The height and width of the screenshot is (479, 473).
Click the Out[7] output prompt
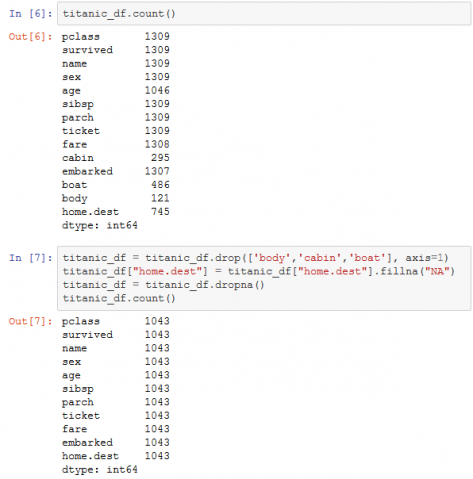30,321
